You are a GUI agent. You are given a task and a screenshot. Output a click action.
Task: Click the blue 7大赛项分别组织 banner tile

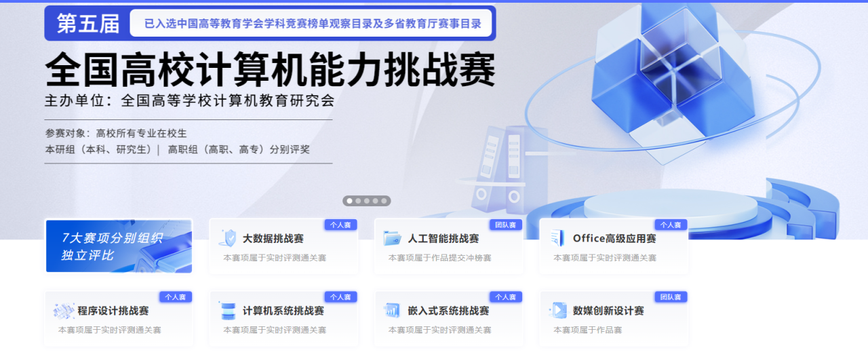coord(119,246)
